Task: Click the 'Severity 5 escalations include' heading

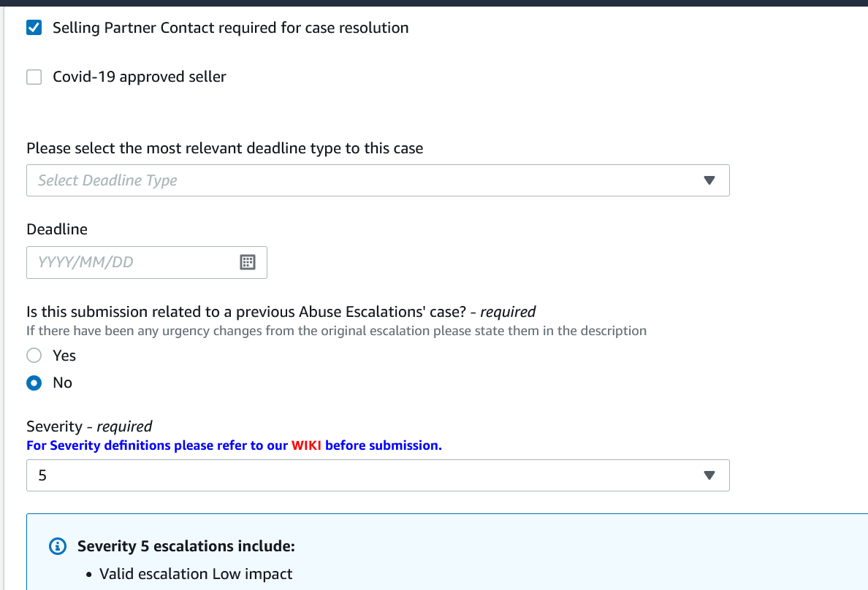Action: pyautogui.click(x=186, y=546)
